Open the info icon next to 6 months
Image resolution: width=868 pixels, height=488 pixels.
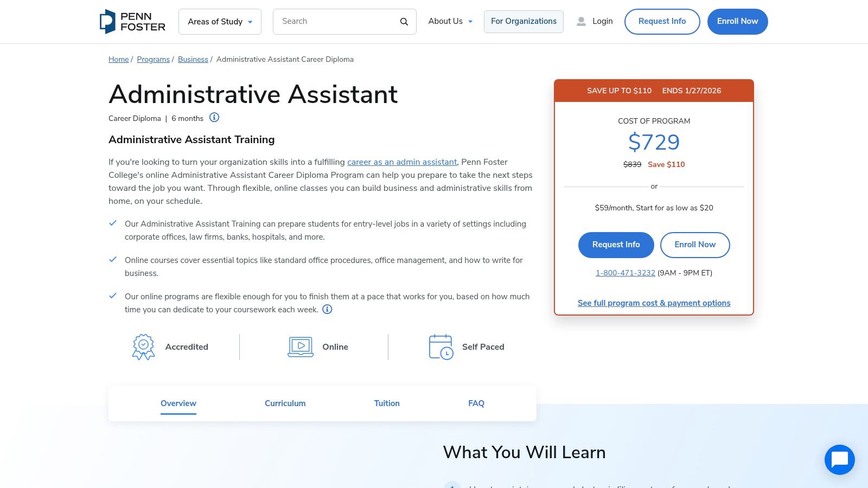click(x=214, y=118)
